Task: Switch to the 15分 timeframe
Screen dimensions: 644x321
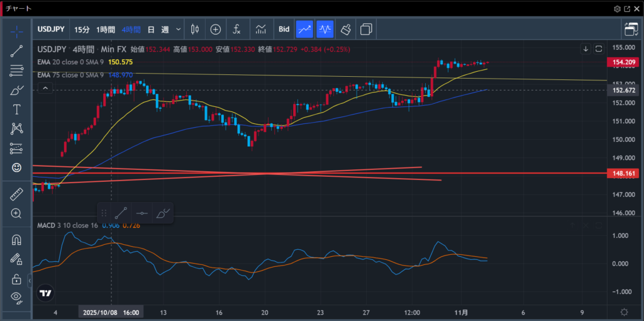Action: pyautogui.click(x=82, y=29)
